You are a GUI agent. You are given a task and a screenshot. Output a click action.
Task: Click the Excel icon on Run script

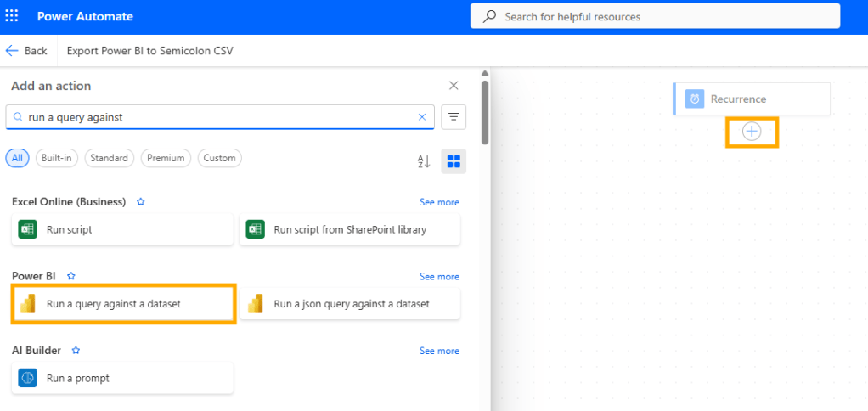click(28, 229)
